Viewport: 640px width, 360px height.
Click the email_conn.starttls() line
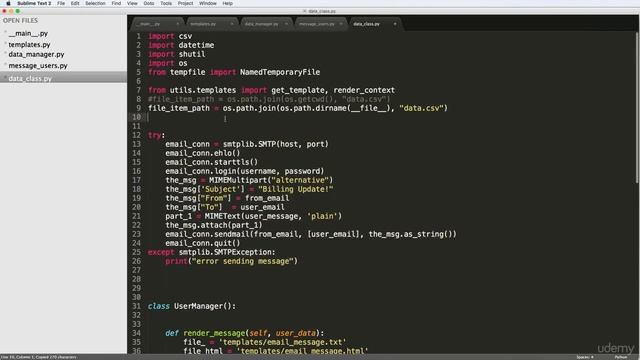tap(211, 162)
